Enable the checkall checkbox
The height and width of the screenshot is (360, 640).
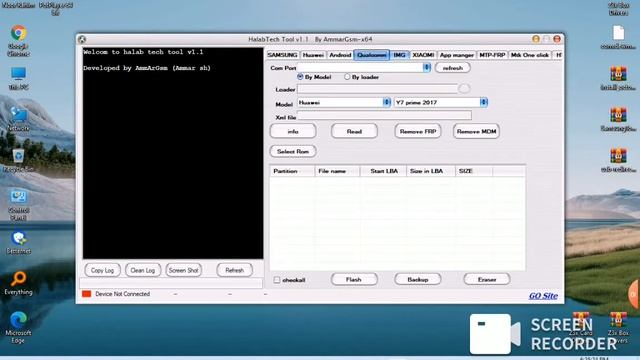tap(277, 280)
